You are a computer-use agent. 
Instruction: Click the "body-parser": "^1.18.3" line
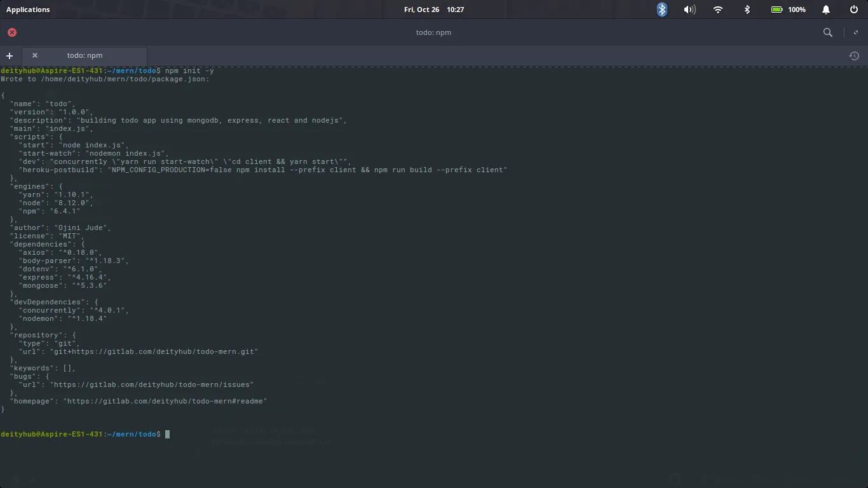pos(74,261)
